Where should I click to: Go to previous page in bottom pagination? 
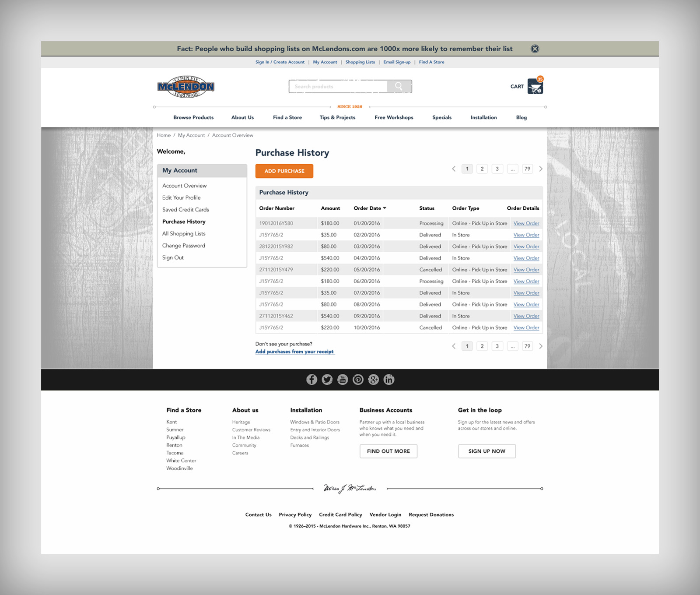pos(454,346)
